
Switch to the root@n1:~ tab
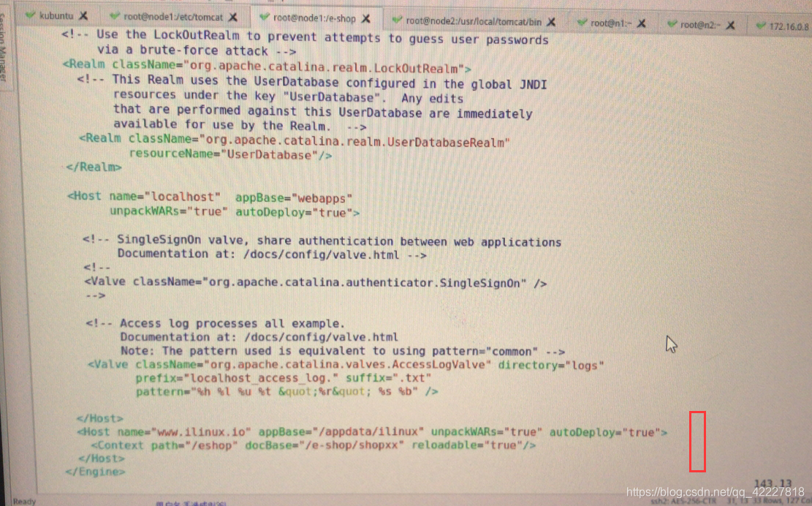[x=611, y=23]
